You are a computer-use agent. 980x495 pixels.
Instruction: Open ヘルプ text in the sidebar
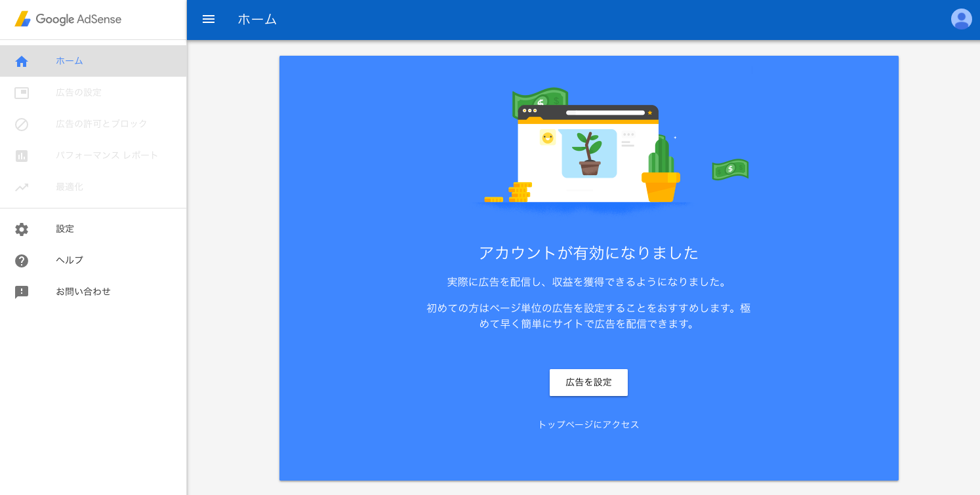click(x=70, y=260)
